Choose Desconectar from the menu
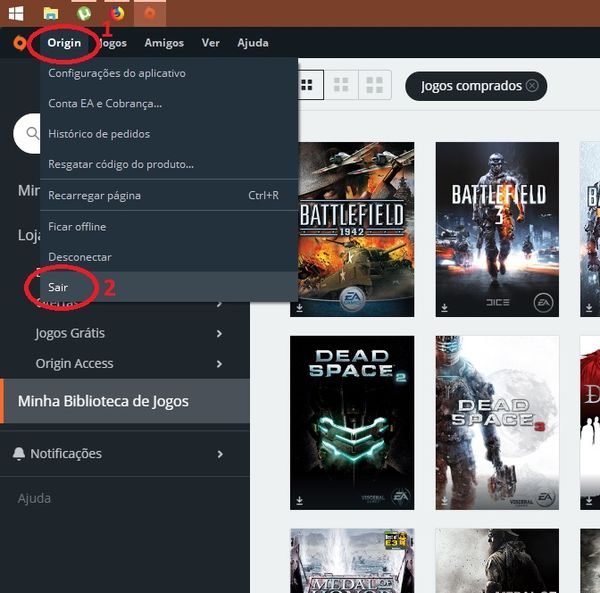Image resolution: width=600 pixels, height=593 pixels. coord(169,257)
